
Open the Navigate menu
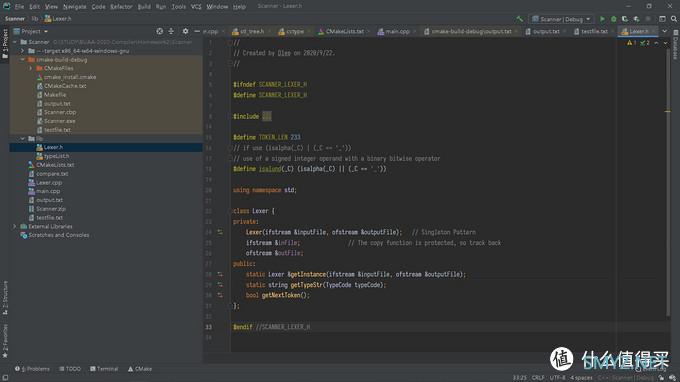[x=75, y=7]
